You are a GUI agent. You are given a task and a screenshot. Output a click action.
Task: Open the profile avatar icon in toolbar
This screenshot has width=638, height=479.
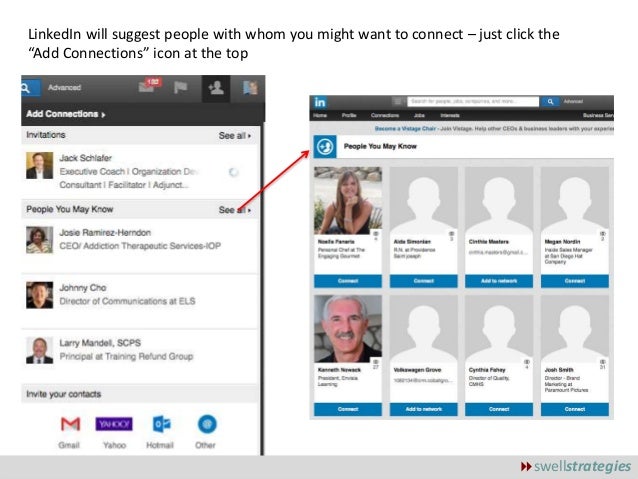click(249, 88)
